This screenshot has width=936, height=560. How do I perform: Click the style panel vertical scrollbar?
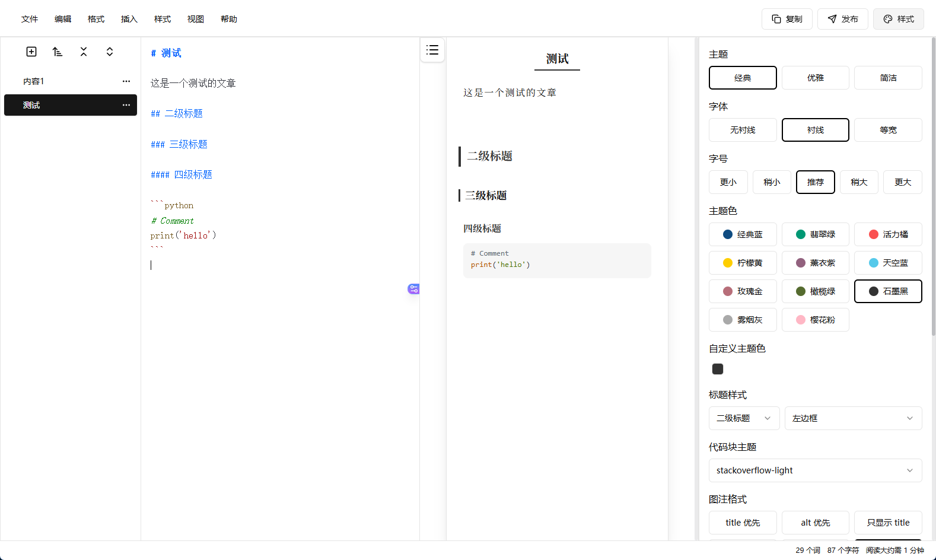[933, 187]
